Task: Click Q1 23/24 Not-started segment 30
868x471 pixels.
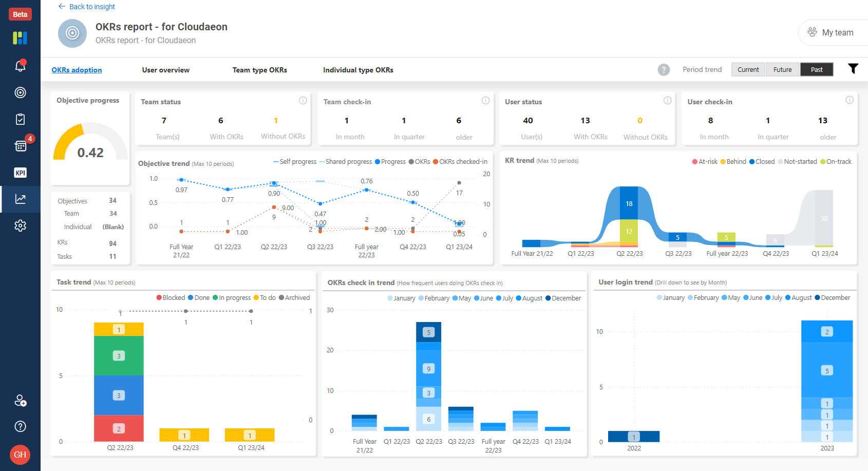Action: [824, 218]
